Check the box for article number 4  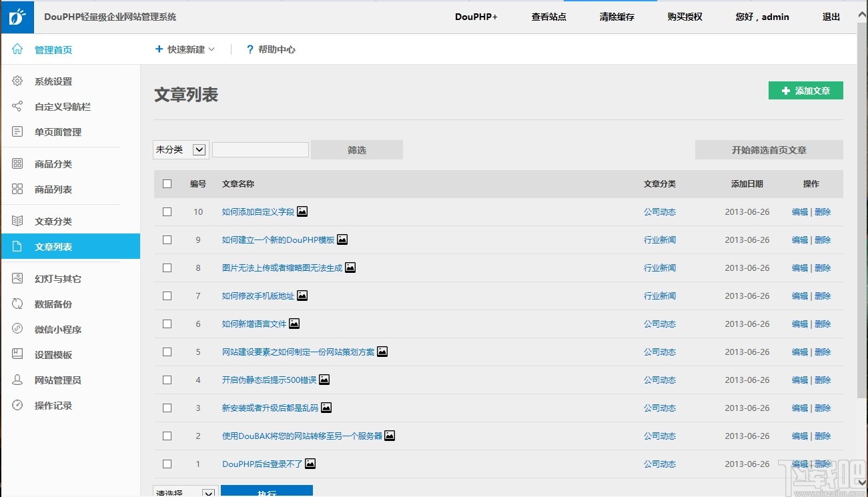click(167, 380)
